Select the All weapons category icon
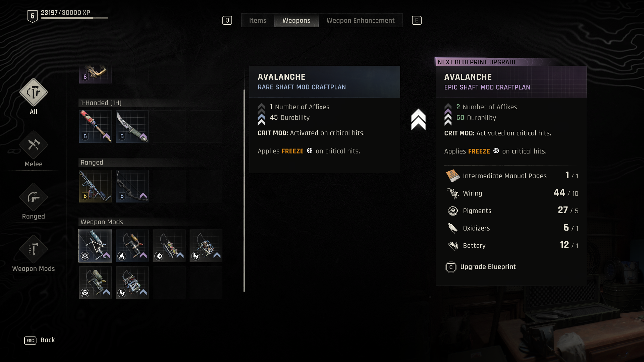 click(34, 92)
